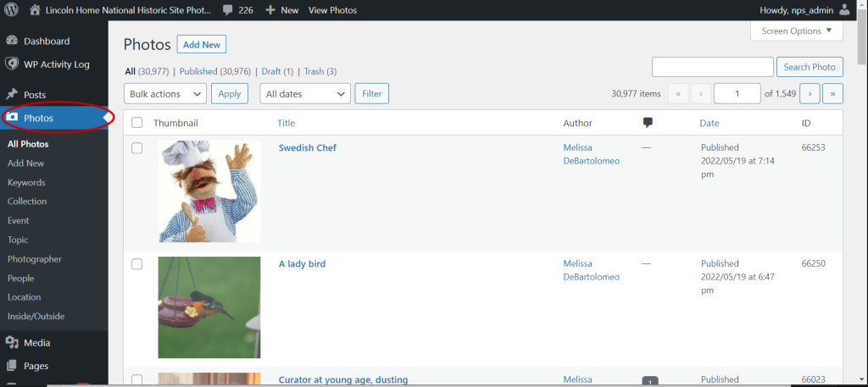Select Add New submenu item under Photos
This screenshot has height=387, width=868.
pyautogui.click(x=26, y=163)
